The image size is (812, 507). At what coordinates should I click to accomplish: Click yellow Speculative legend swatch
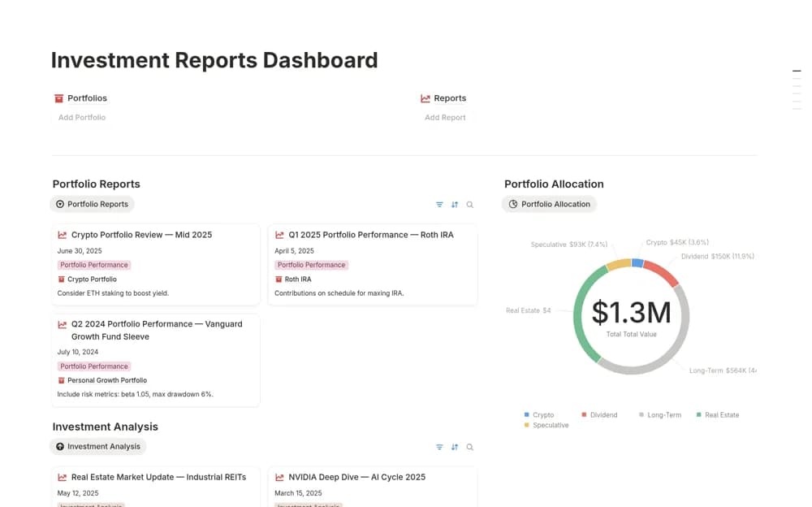(x=527, y=425)
